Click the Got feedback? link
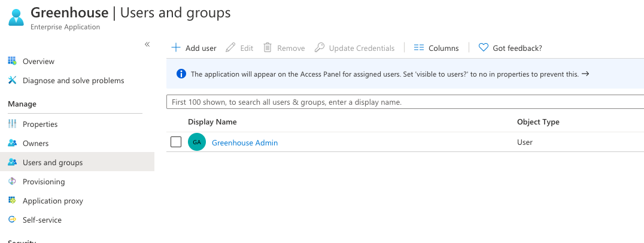Screen dimensions: 644x243 pos(517,48)
